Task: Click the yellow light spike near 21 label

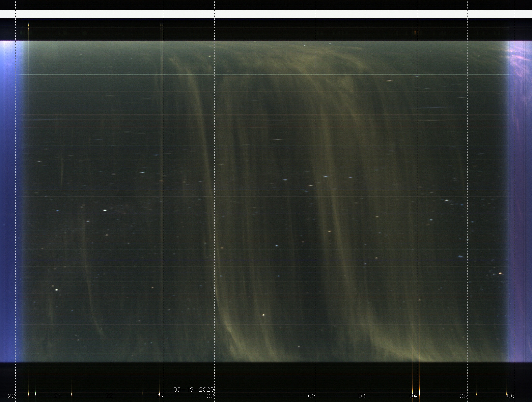Action: point(72,394)
